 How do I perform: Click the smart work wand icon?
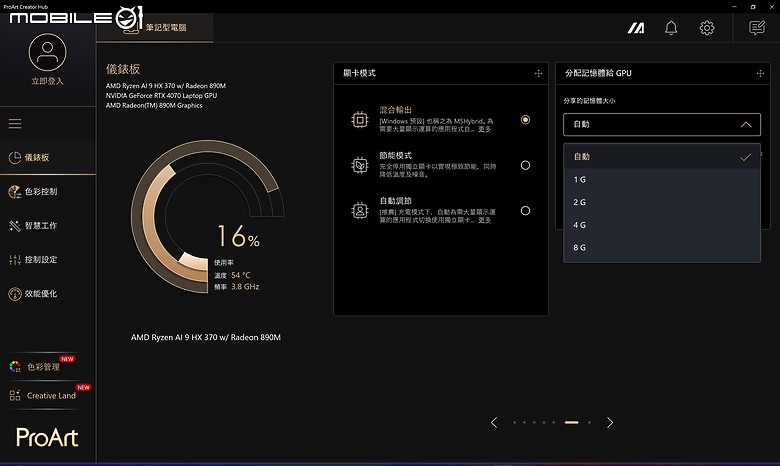tap(15, 225)
